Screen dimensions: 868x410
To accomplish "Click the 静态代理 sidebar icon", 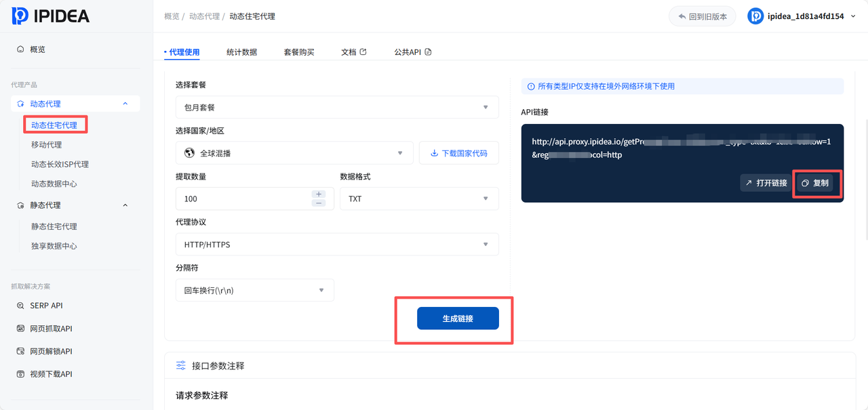I will pos(20,205).
